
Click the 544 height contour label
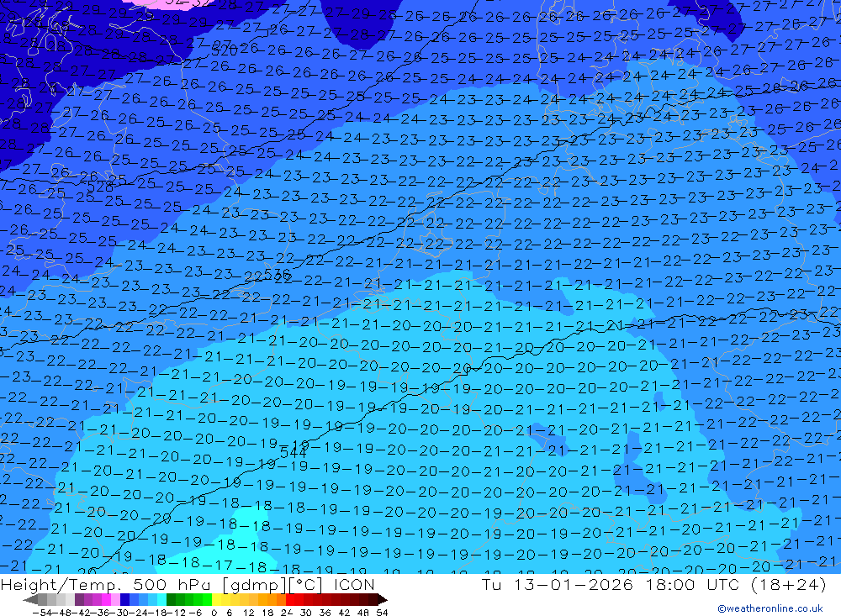point(294,452)
